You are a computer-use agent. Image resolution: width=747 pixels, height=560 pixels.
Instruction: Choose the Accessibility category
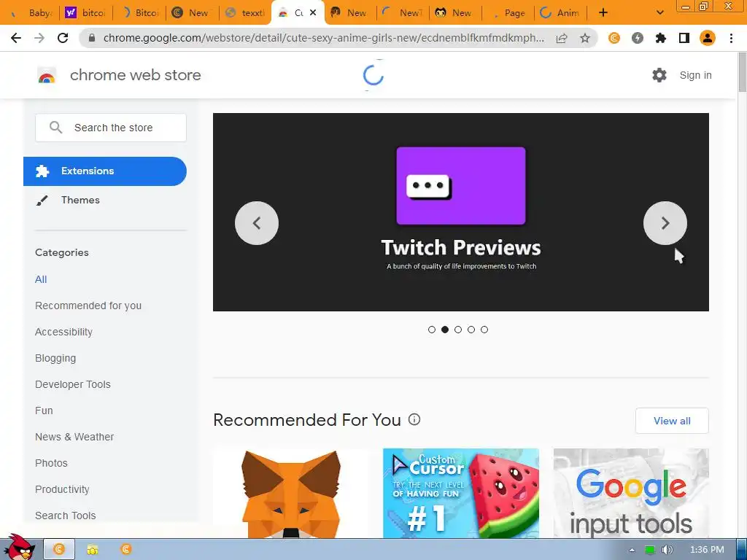tap(64, 332)
